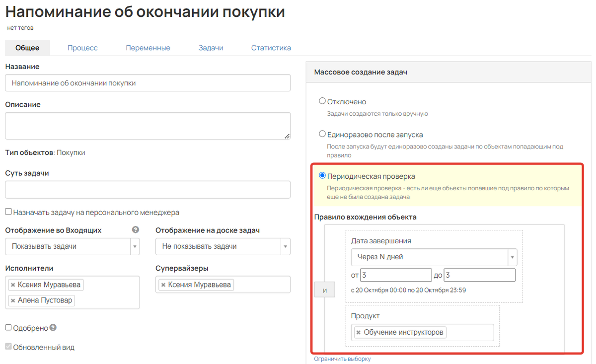
Task: Click the Описание text area
Action: pos(148,126)
